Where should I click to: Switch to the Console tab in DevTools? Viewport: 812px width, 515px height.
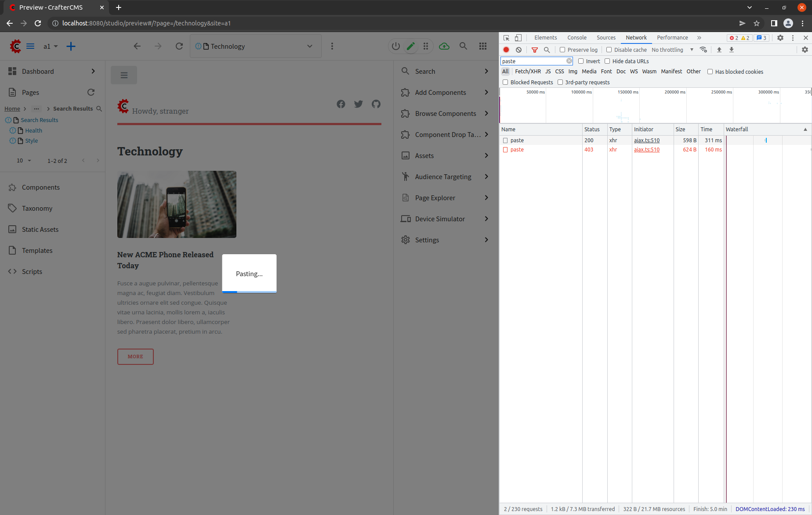576,38
